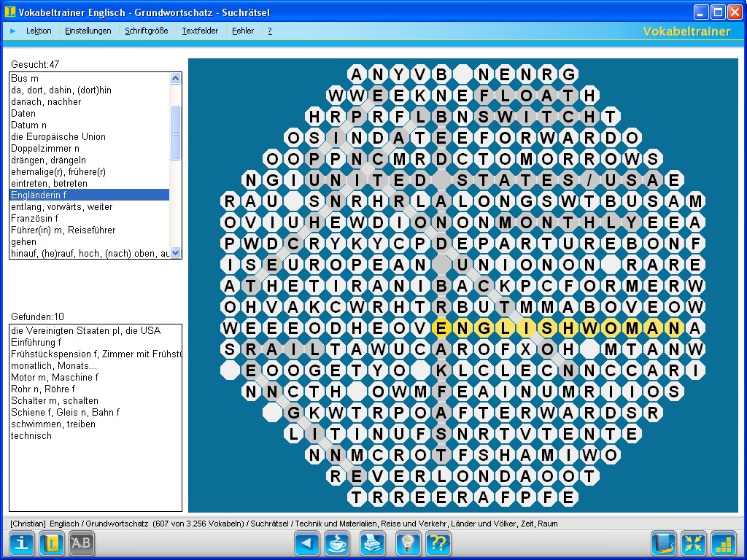The image size is (747, 560).
Task: Click the '/' cell between STATES and USA
Action: click(589, 180)
